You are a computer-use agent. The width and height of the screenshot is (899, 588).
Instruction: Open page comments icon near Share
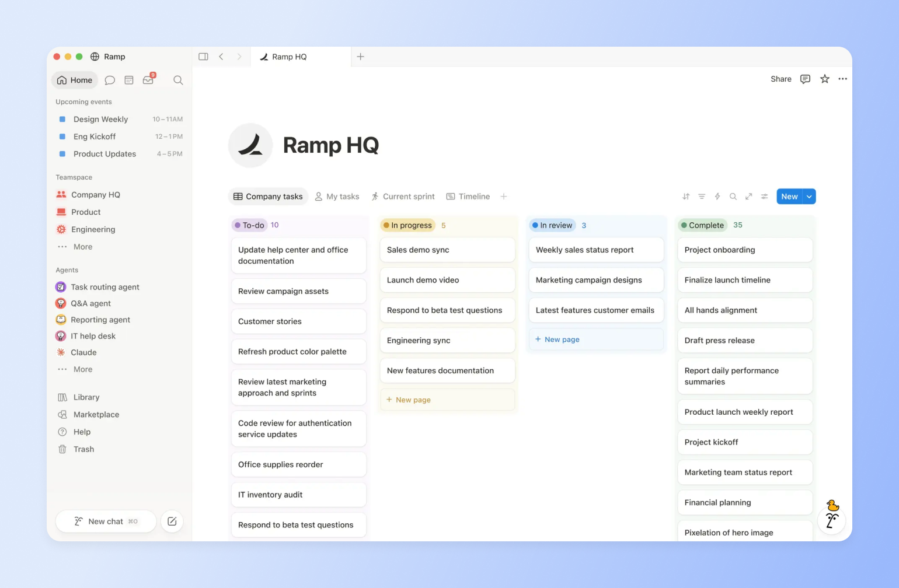805,79
